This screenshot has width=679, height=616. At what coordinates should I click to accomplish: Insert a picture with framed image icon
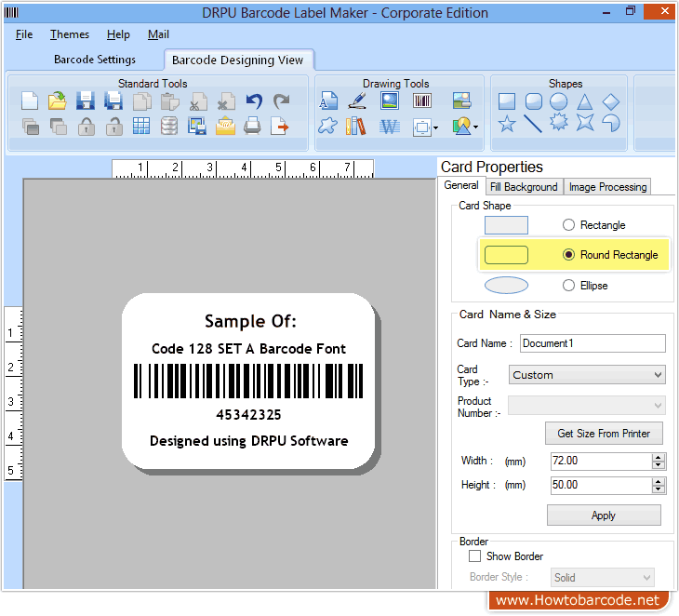click(x=390, y=100)
